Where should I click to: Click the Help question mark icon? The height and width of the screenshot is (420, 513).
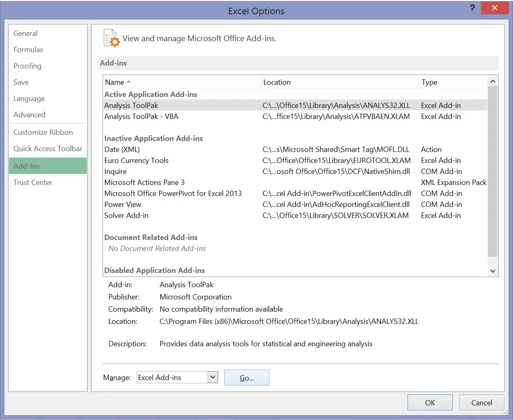472,8
